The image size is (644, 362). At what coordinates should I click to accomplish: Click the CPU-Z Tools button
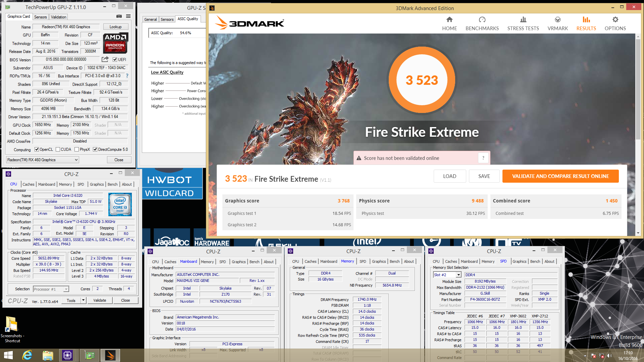pos(71,300)
